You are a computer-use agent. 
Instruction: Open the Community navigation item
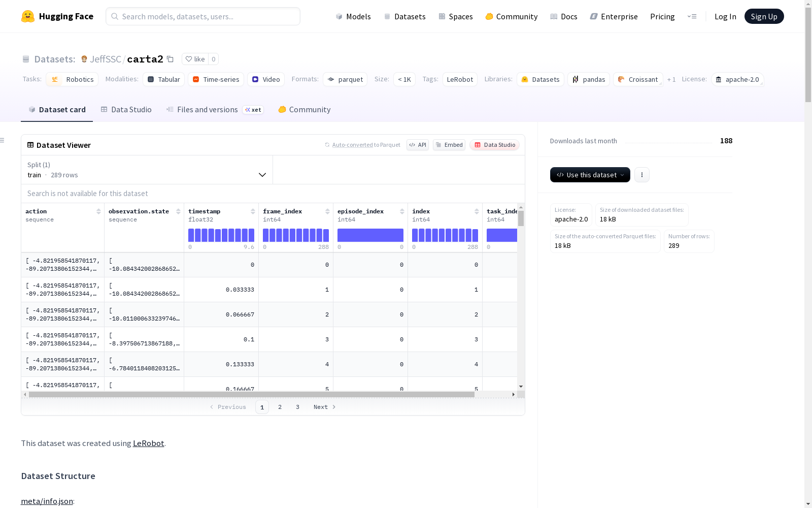512,16
